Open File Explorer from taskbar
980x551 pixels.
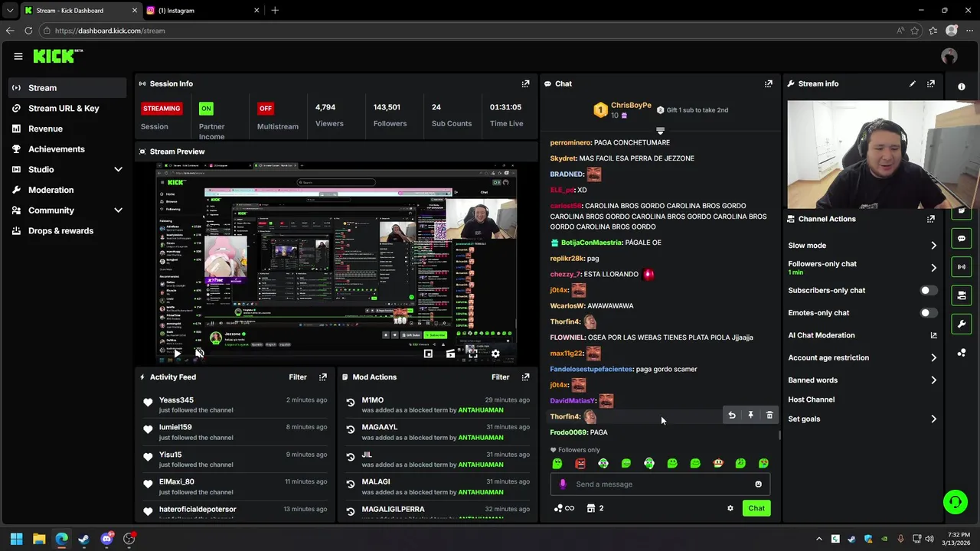tap(39, 539)
